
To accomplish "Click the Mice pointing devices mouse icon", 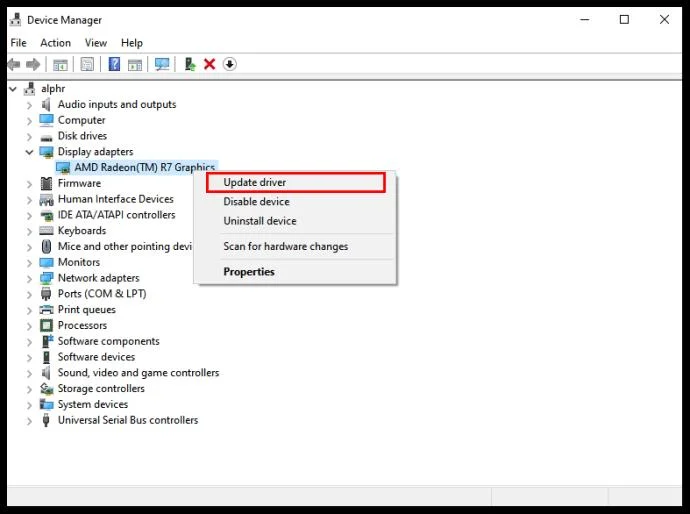I will click(46, 246).
